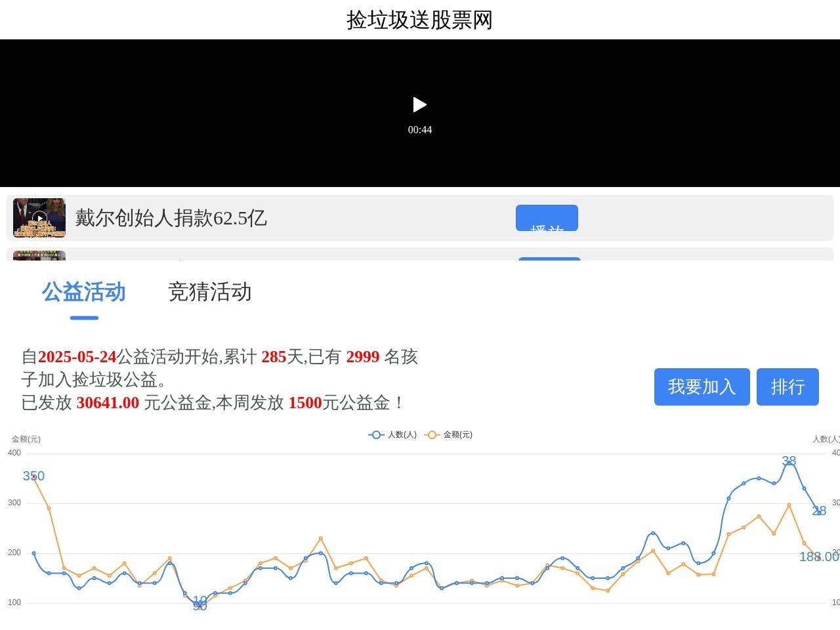The width and height of the screenshot is (840, 630).
Task: Click the 我要加入 button
Action: (x=702, y=387)
